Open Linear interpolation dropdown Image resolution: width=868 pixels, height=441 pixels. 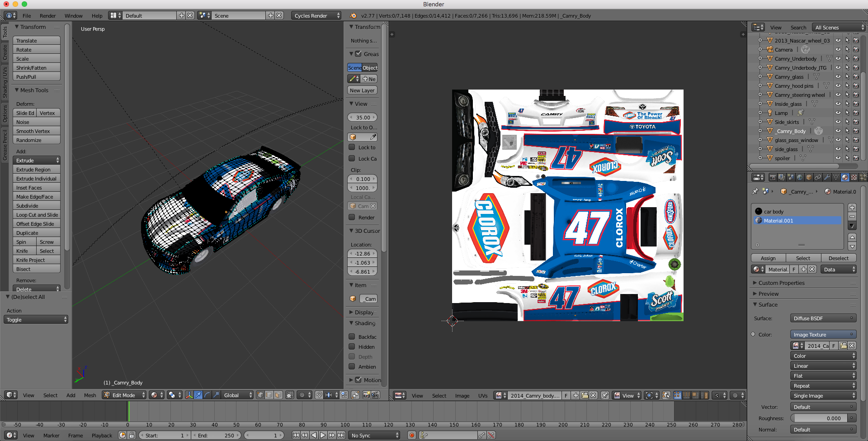[823, 366]
